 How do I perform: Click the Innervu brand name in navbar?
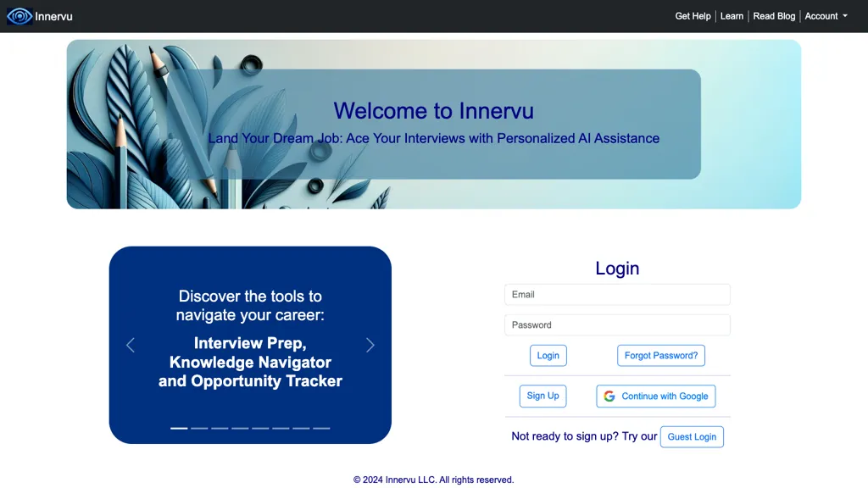tap(53, 17)
